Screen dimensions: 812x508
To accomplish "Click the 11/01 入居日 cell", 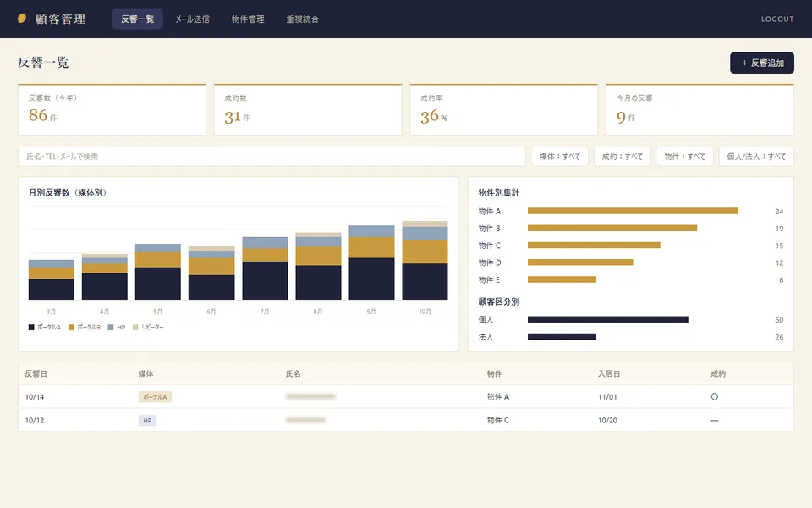I will pyautogui.click(x=607, y=397).
